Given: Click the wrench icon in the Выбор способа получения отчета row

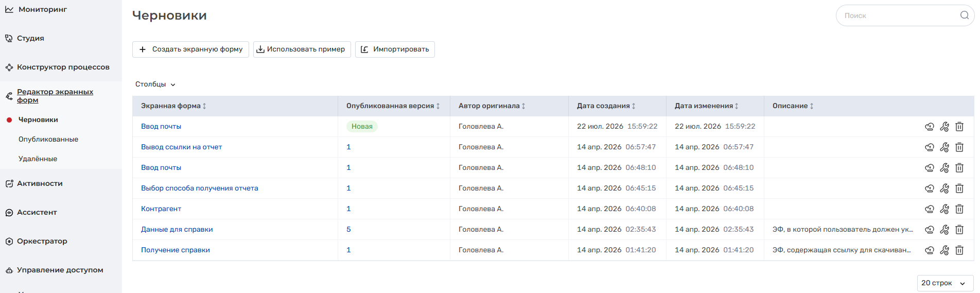Looking at the screenshot, I should pyautogui.click(x=944, y=188).
